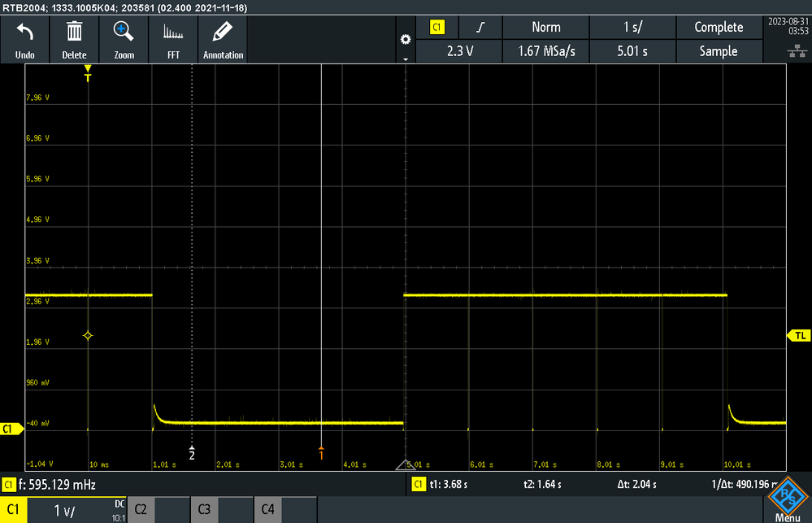Enable channel C4

pyautogui.click(x=267, y=509)
